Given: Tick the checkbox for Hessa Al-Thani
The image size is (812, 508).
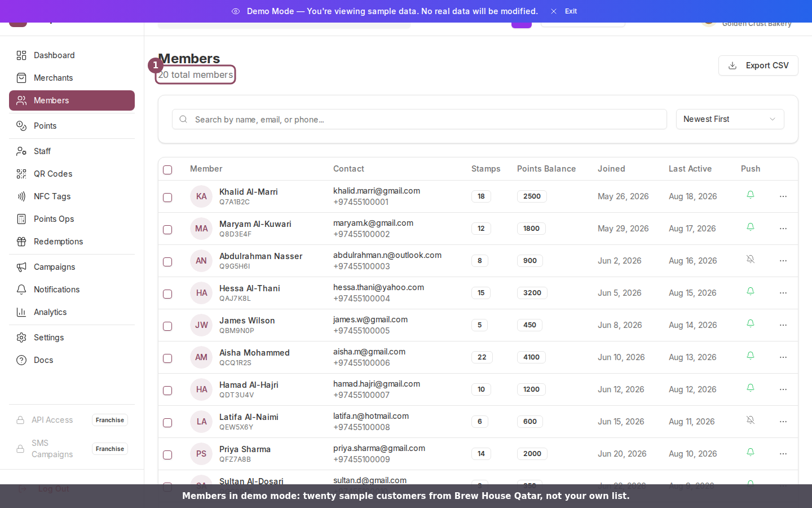Looking at the screenshot, I should point(167,294).
